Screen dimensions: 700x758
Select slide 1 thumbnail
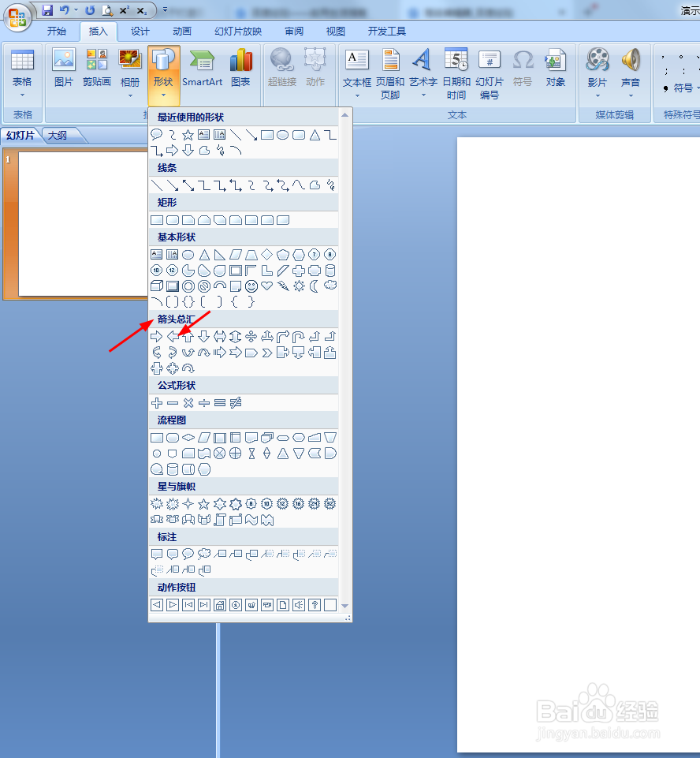pyautogui.click(x=83, y=224)
